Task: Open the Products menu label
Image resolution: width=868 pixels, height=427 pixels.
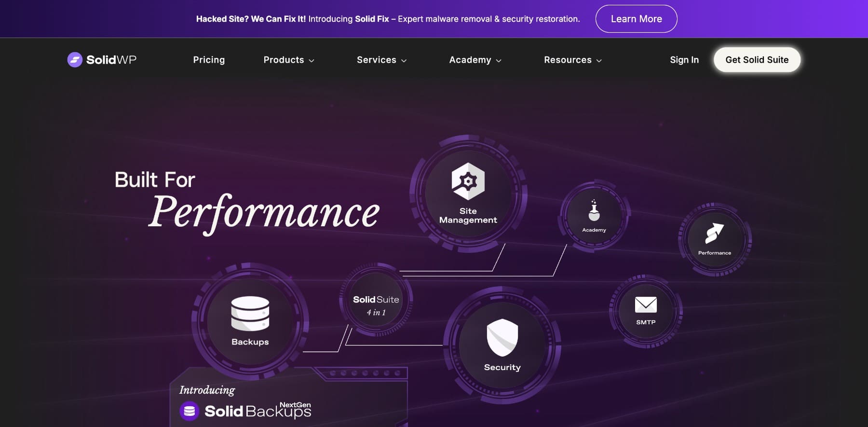Action: point(284,60)
